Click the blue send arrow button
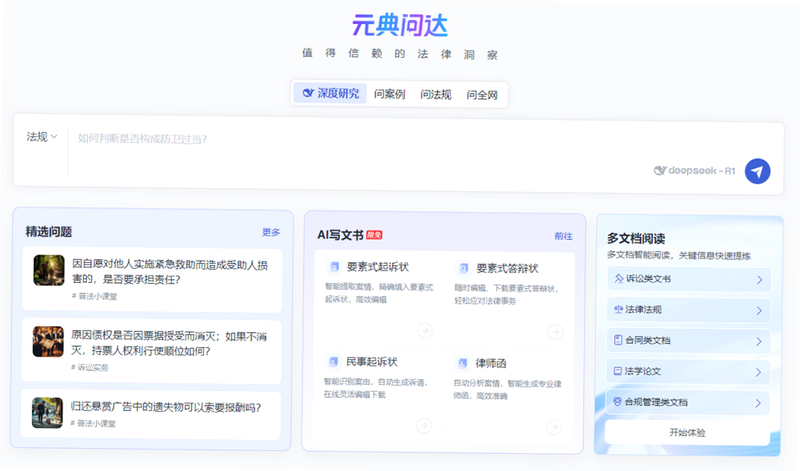800x471 pixels. (x=757, y=171)
